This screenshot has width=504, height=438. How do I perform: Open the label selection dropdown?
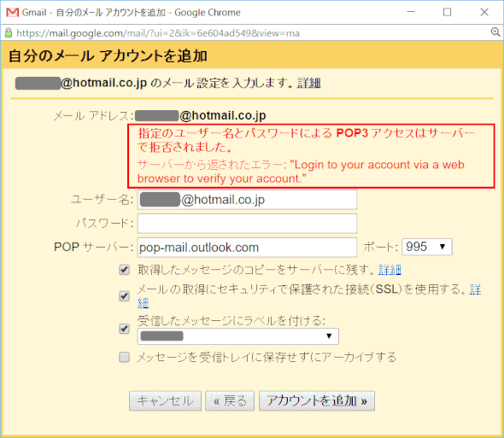[237, 336]
